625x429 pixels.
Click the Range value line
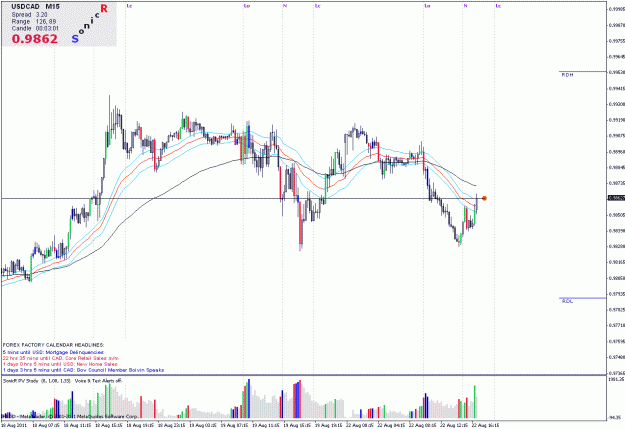click(33, 22)
